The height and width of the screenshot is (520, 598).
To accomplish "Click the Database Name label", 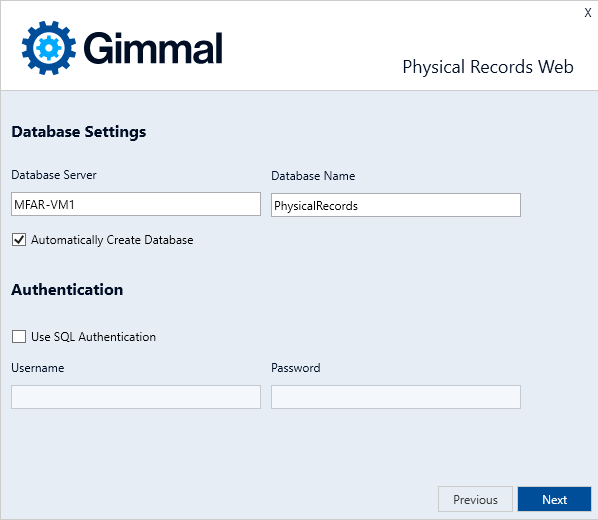I will pyautogui.click(x=313, y=176).
